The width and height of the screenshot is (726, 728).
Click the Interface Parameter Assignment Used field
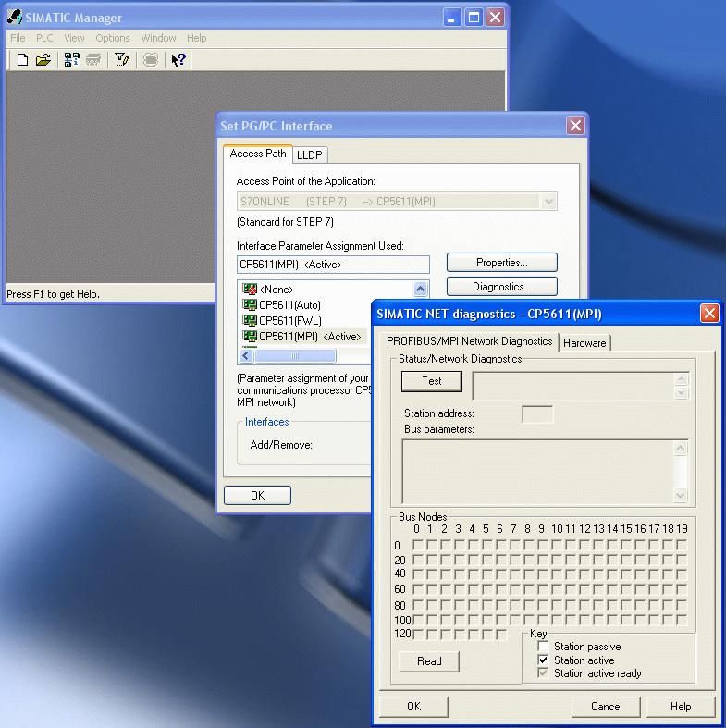tap(333, 265)
